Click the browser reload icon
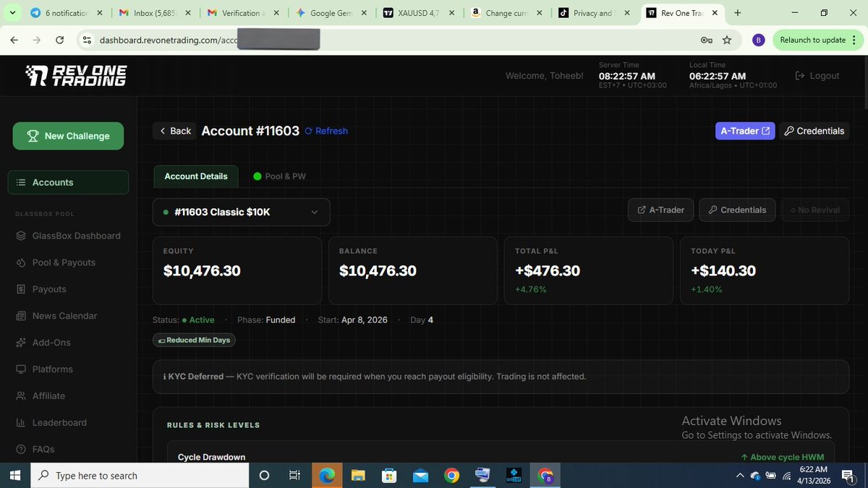868x488 pixels. [60, 40]
